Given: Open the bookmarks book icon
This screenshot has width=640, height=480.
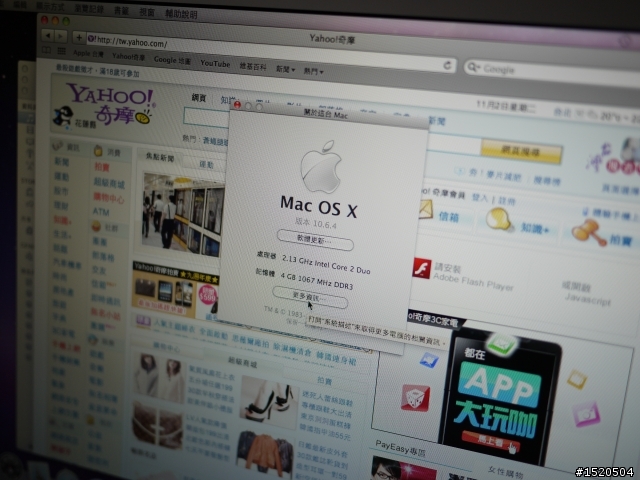Looking at the screenshot, I should (x=47, y=50).
